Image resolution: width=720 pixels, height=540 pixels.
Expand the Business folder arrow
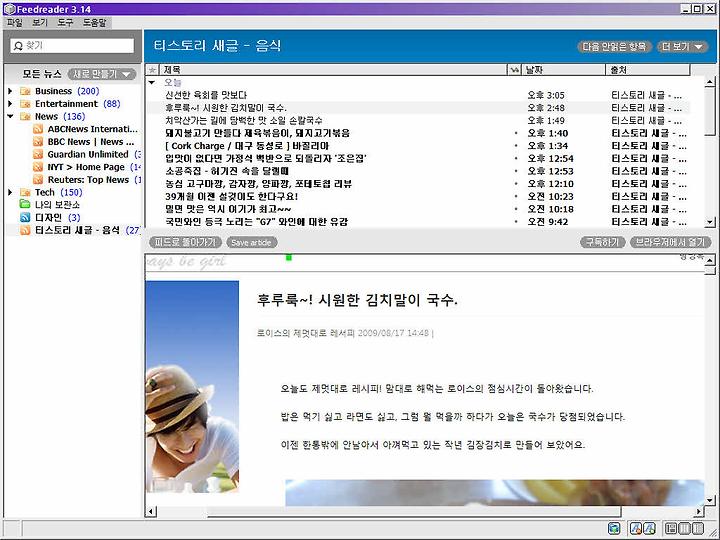pos(10,91)
